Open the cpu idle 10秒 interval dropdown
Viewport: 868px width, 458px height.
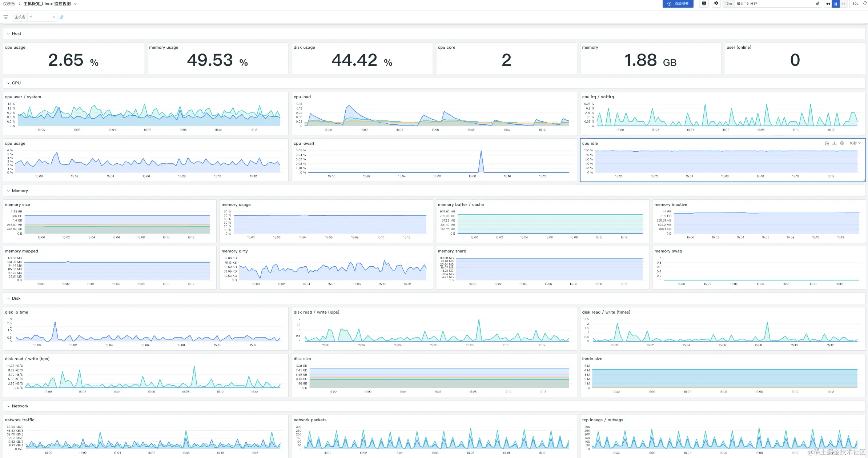click(x=855, y=143)
